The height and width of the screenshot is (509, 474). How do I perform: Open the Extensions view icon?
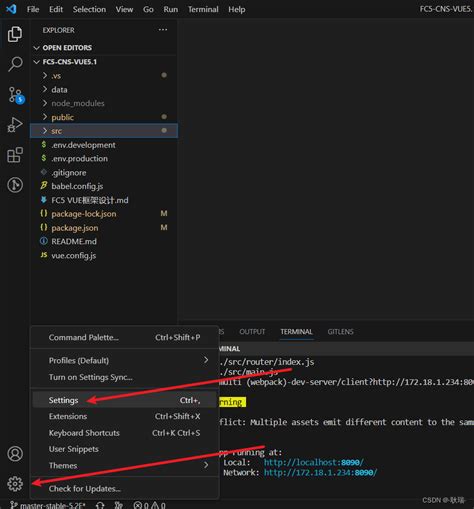point(15,155)
